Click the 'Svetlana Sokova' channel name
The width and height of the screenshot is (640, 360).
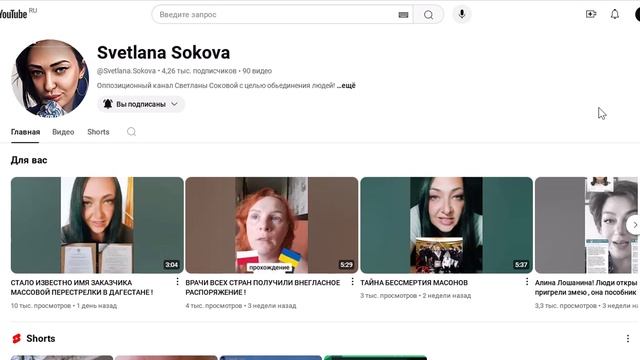pos(163,52)
